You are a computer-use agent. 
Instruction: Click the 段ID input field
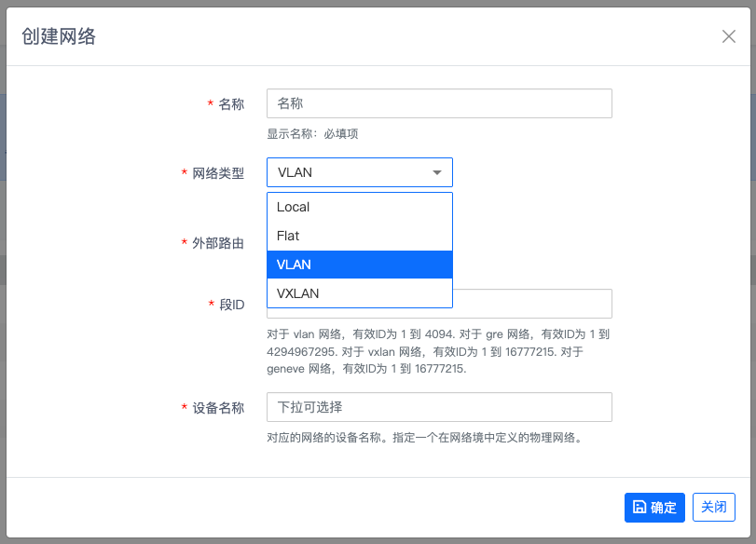pos(531,304)
